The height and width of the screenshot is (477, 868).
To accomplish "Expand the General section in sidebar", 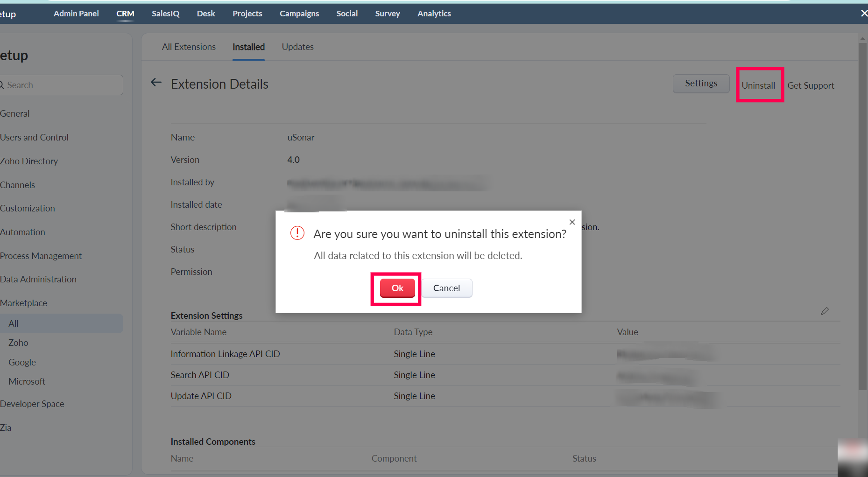I will (14, 113).
